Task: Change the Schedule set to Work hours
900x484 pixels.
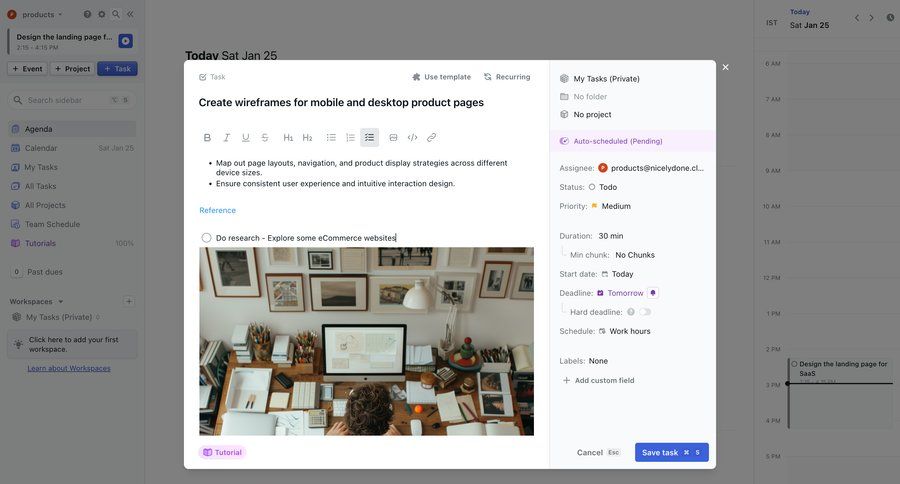Action: [x=624, y=331]
